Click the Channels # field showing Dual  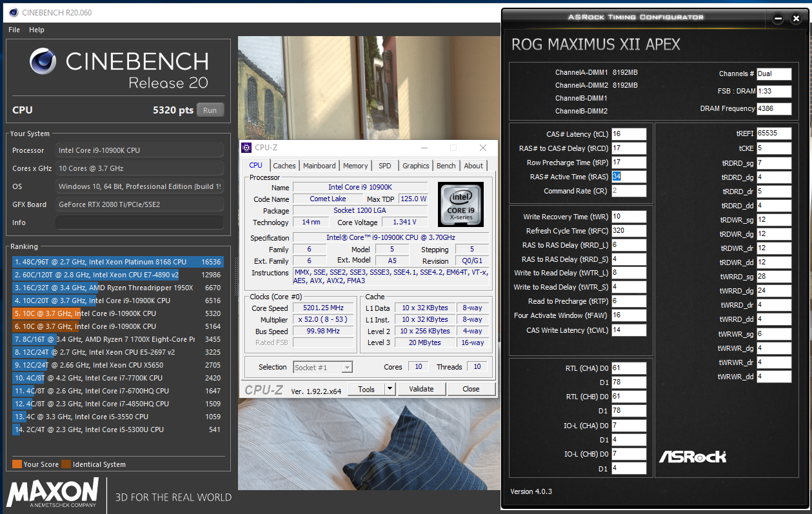[774, 74]
